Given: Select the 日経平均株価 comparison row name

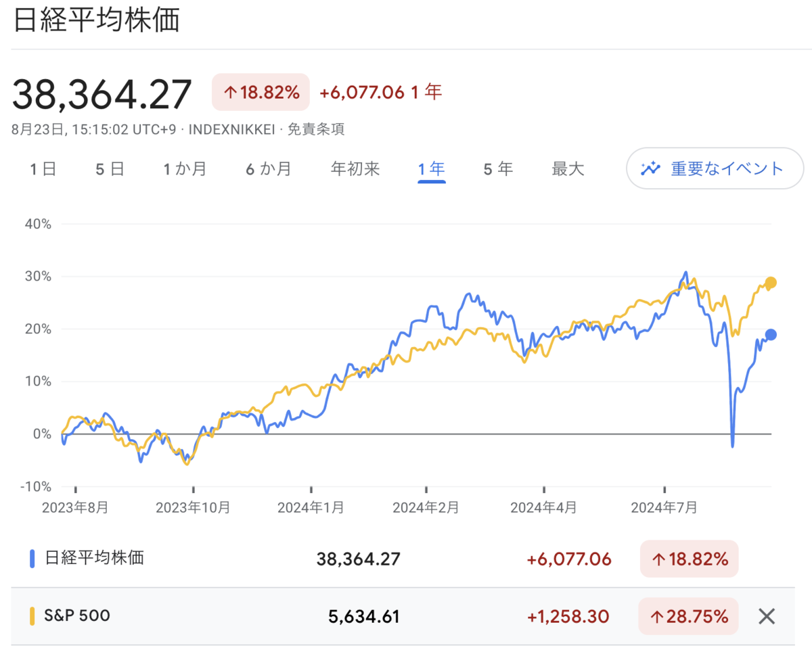Looking at the screenshot, I should pos(94,558).
